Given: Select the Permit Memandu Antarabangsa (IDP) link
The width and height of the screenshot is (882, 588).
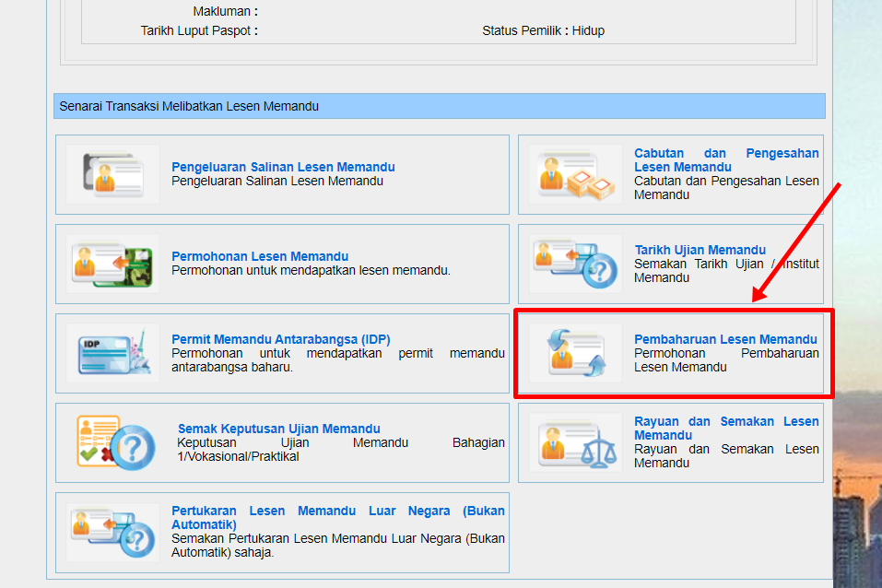Looking at the screenshot, I should 280,339.
